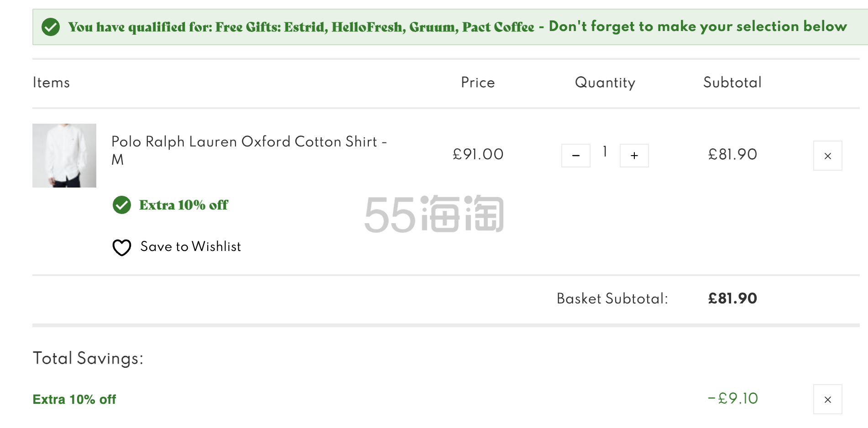Click checkmark icon in free gifts banner
This screenshot has width=868, height=428.
51,27
